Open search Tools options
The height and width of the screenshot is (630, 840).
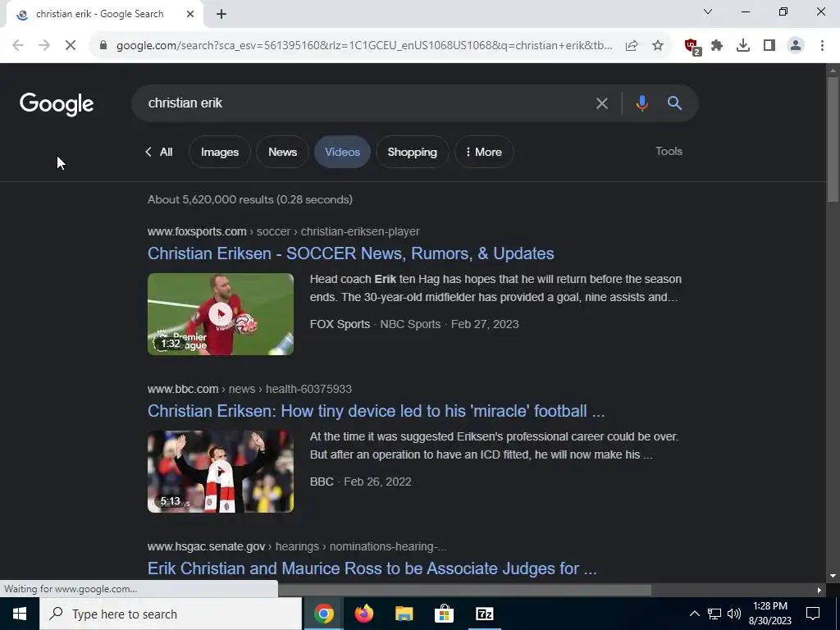669,151
